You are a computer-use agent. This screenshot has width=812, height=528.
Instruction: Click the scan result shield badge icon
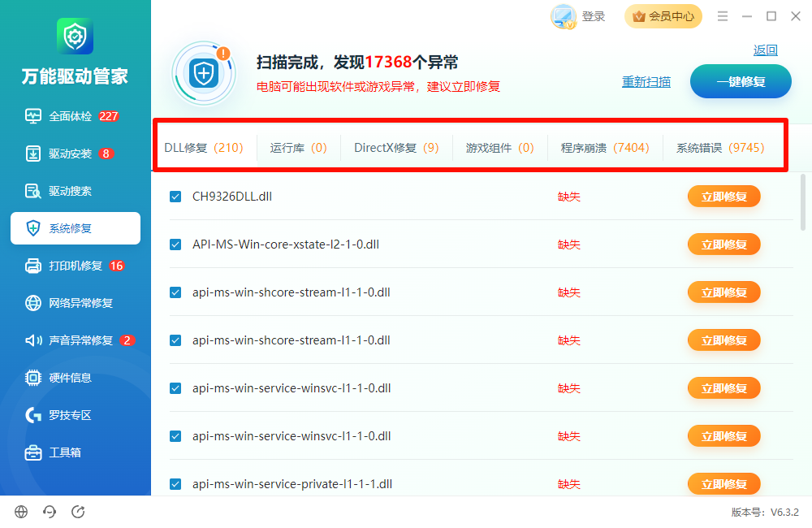coord(204,74)
